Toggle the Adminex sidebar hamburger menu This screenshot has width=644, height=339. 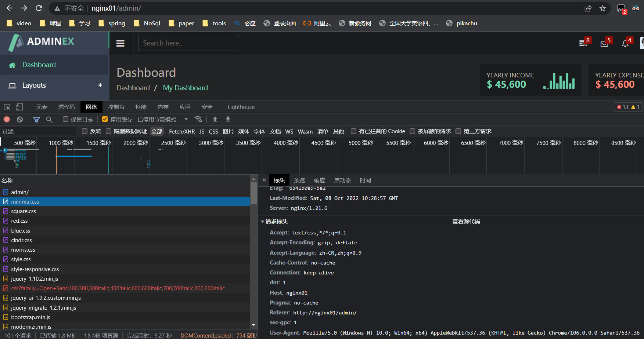tap(120, 43)
